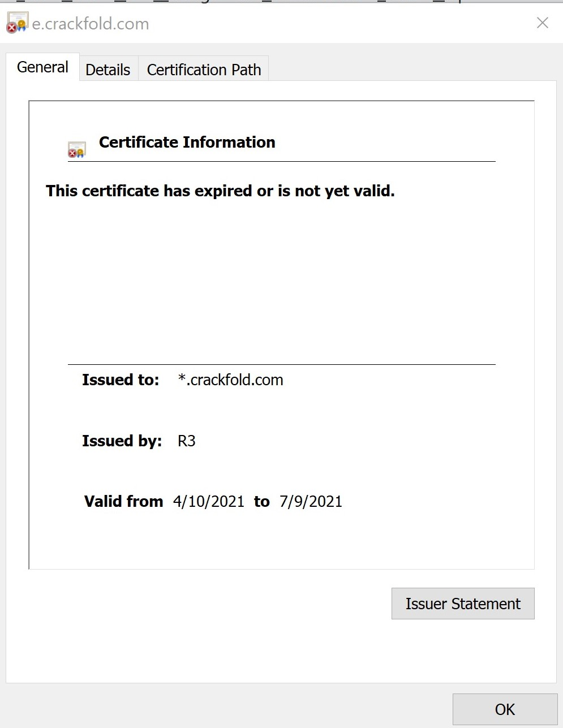Click the 4/10/2021 start date
563x728 pixels.
209,501
